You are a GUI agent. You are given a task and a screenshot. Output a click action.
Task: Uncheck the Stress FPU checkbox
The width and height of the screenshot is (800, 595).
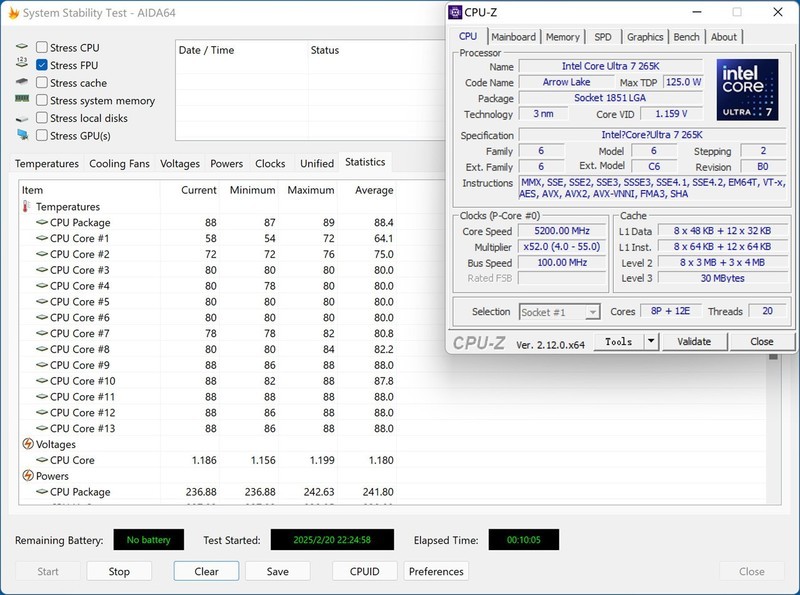[x=42, y=65]
